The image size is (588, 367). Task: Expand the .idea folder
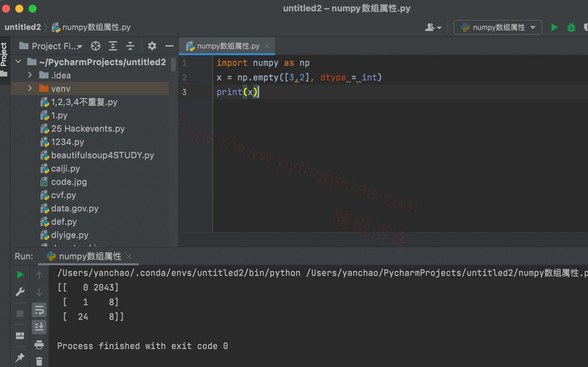pos(30,75)
